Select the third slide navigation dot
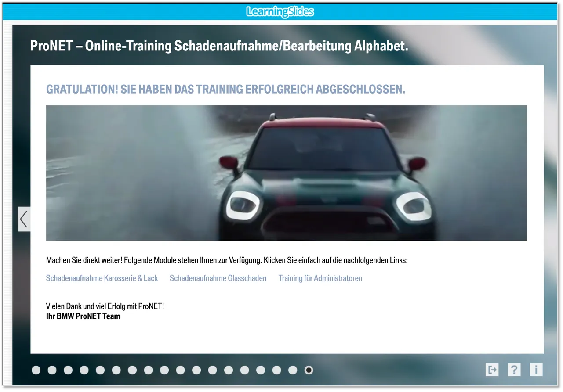 (68, 370)
